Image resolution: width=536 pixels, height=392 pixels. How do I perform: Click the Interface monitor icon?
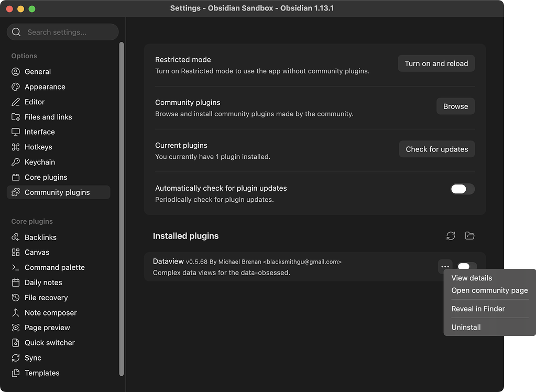click(x=16, y=132)
